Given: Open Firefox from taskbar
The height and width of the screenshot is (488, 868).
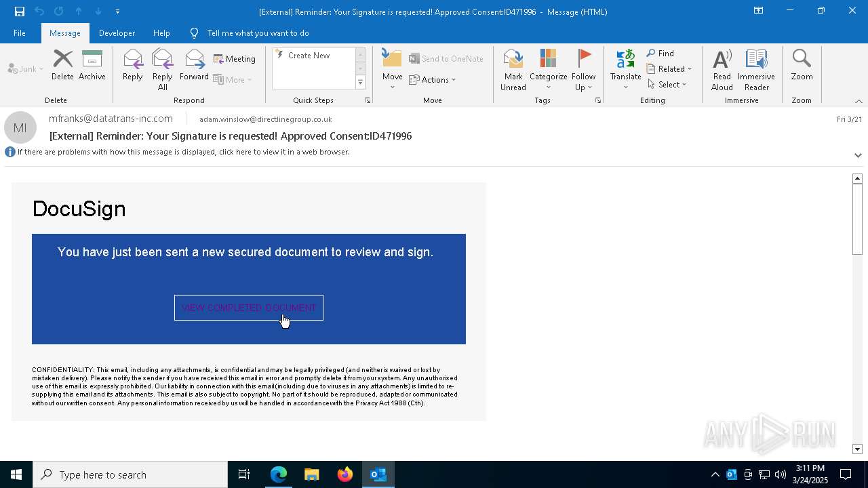Looking at the screenshot, I should tap(345, 474).
